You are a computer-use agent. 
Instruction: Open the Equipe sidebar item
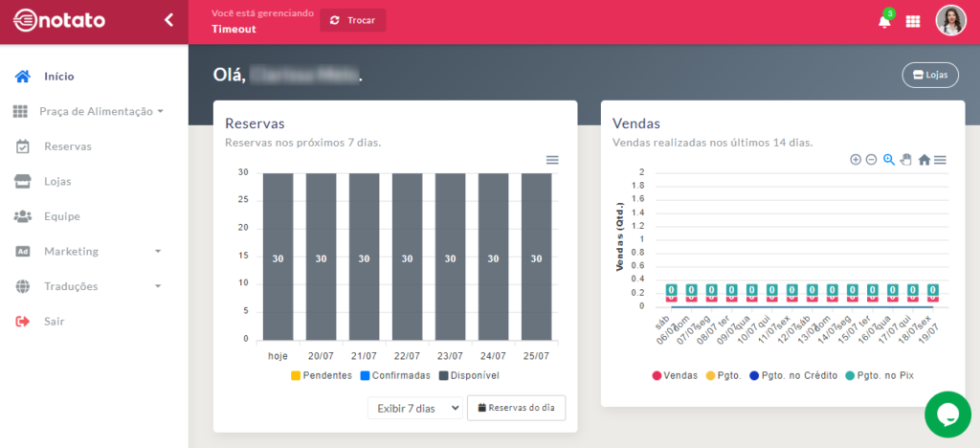pyautogui.click(x=61, y=216)
